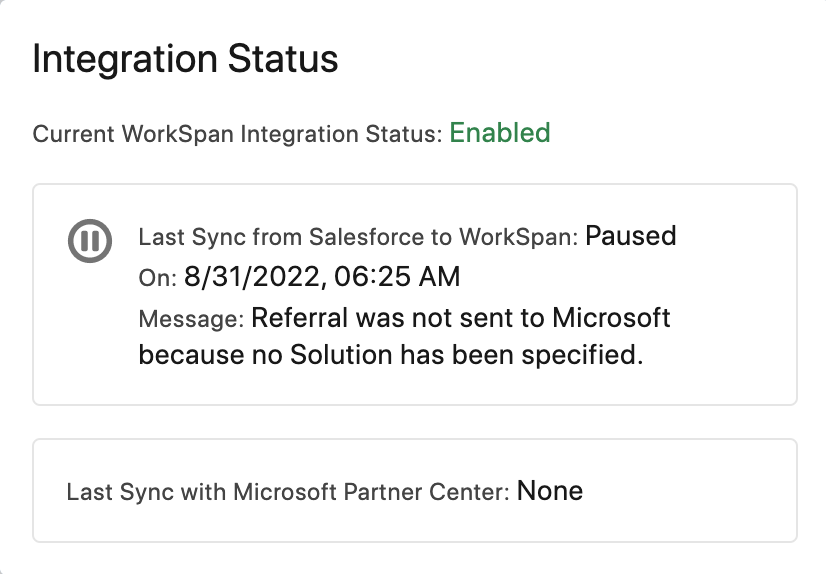
Task: Click the 8/31/2022, 06:25 AM timestamp
Action: tap(321, 276)
